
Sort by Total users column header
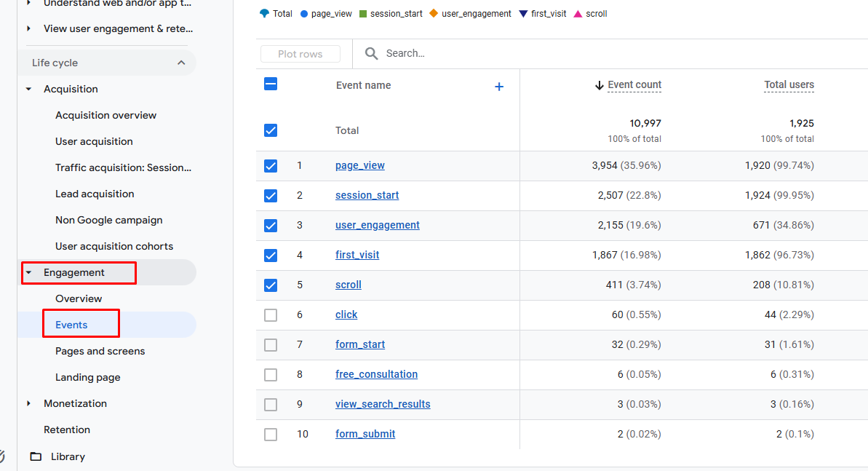point(789,84)
